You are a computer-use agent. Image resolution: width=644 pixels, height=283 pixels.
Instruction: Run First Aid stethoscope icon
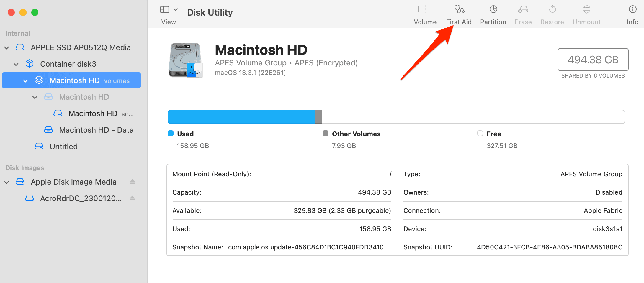tap(459, 10)
